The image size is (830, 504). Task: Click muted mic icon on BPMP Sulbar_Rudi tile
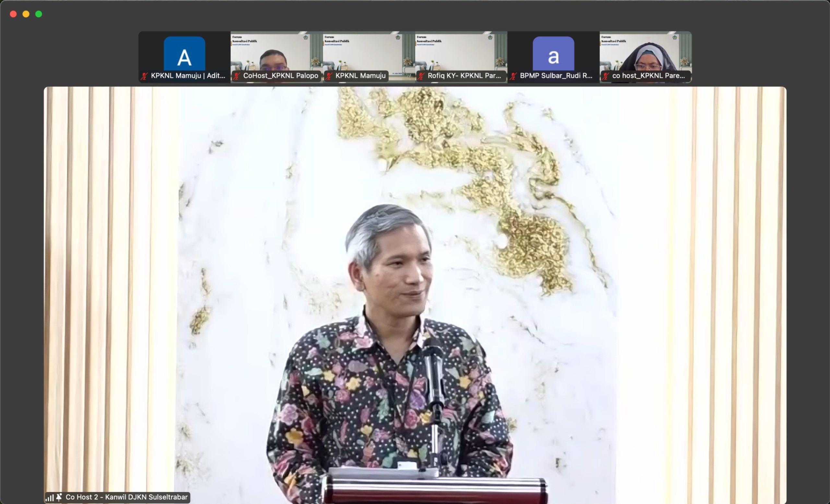pyautogui.click(x=513, y=76)
